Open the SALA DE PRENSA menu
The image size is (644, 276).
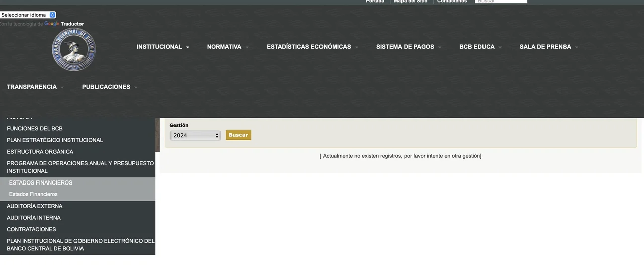point(545,47)
